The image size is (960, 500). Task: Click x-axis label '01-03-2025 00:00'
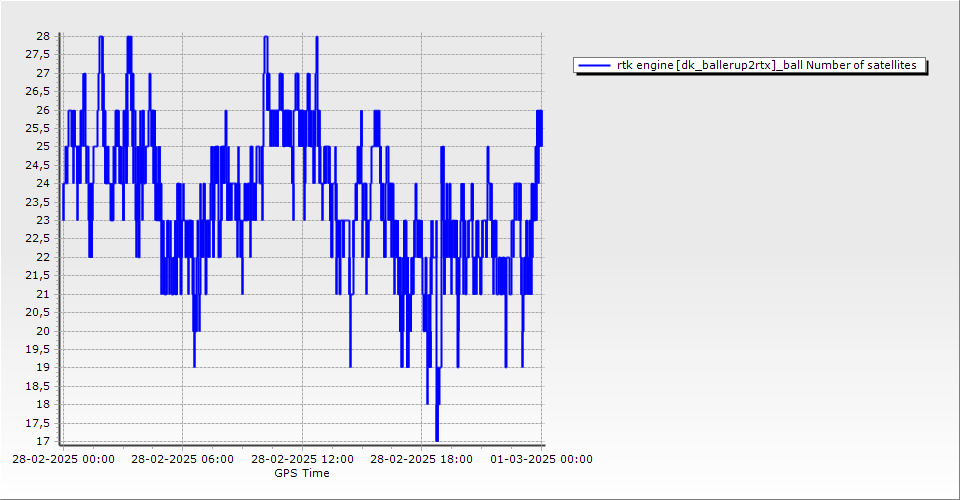[x=541, y=460]
